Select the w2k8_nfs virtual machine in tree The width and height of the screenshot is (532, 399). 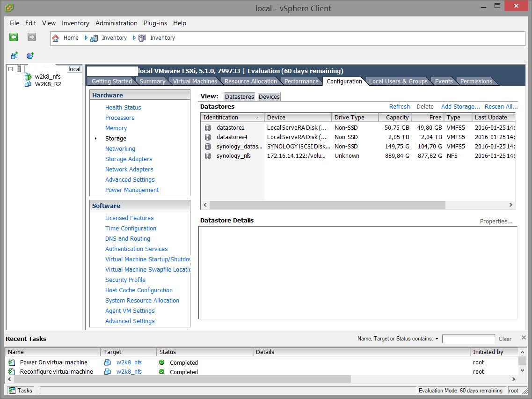point(48,77)
